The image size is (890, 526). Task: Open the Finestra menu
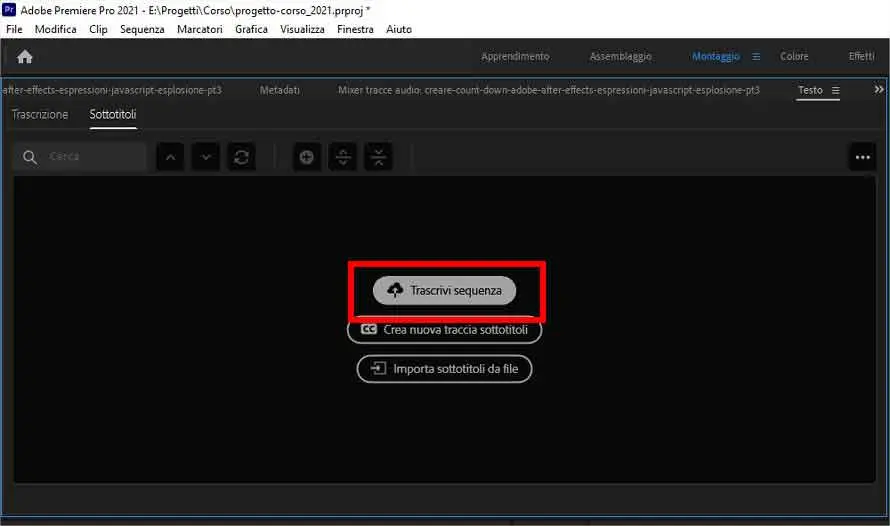(355, 29)
